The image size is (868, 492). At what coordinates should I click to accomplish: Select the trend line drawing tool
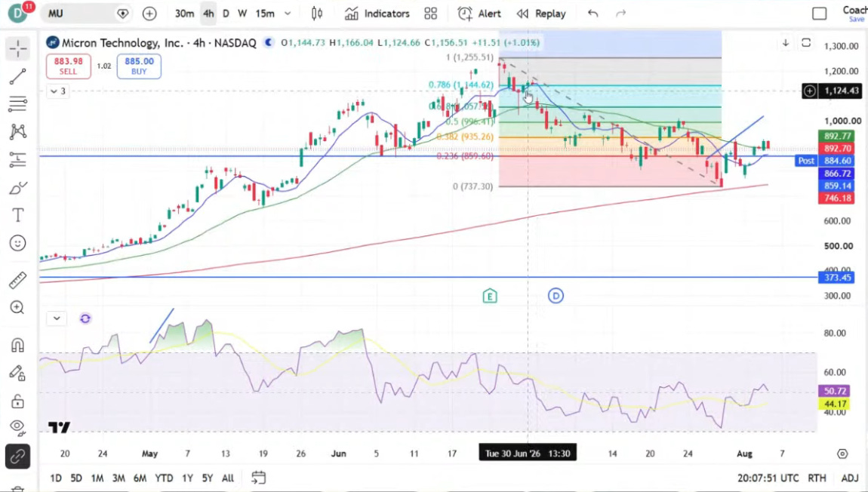pyautogui.click(x=17, y=76)
